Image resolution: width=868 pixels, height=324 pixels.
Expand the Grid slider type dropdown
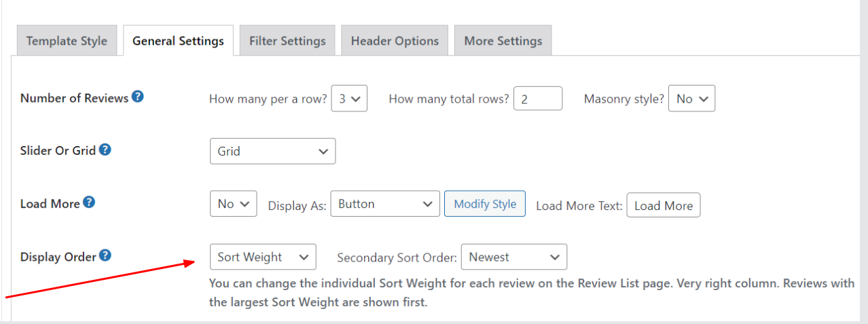tap(272, 151)
